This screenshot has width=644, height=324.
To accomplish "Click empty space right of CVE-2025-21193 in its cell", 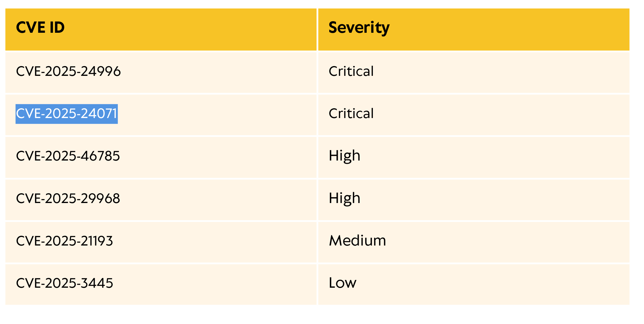I will 212,241.
